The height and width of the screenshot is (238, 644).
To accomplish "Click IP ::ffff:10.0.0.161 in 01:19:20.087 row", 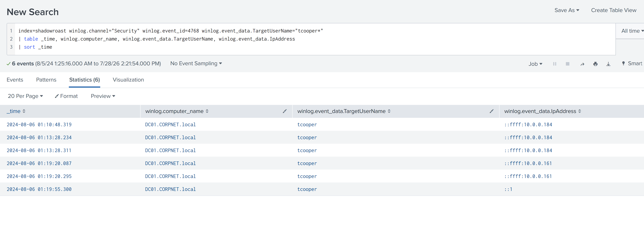I will [528, 164].
